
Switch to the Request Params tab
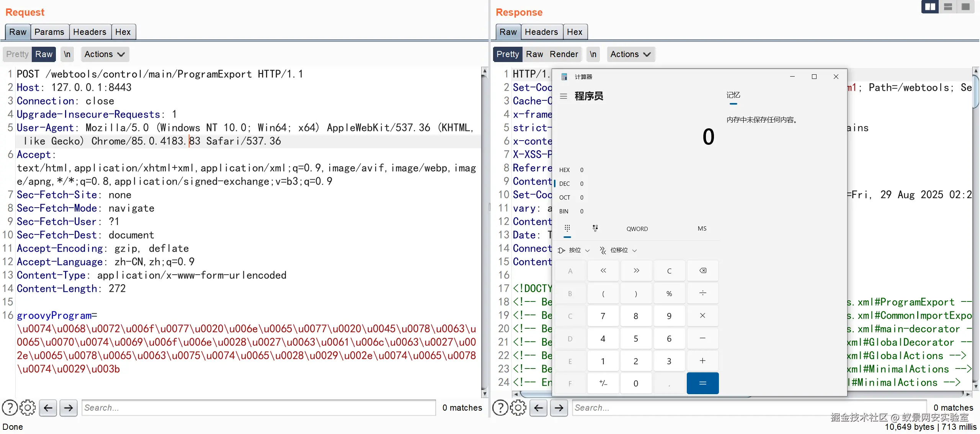tap(49, 32)
